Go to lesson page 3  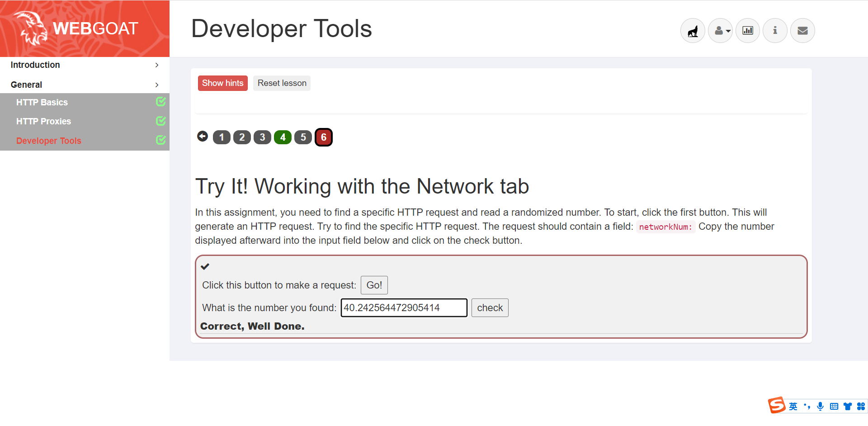[262, 137]
